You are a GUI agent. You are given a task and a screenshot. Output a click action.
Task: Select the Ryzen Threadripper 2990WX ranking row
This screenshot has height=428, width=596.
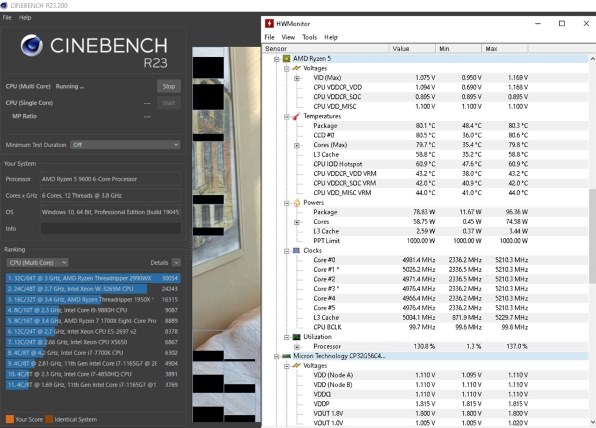click(93, 278)
